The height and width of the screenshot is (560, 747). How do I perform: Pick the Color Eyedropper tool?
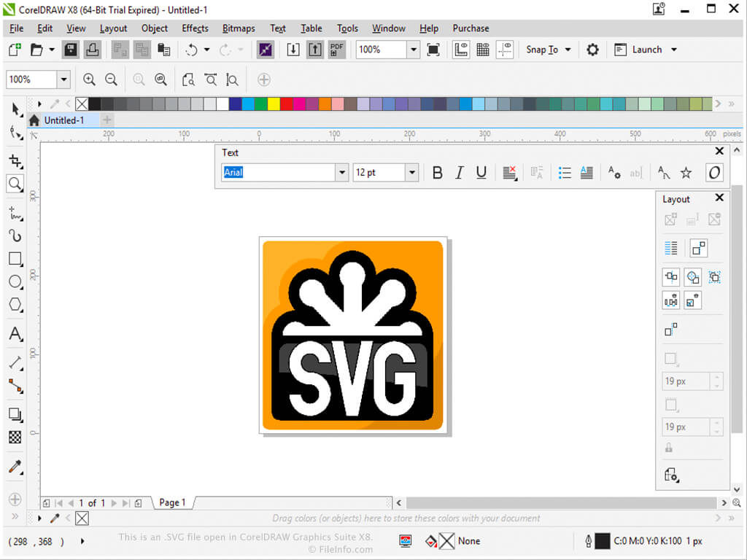[x=15, y=467]
